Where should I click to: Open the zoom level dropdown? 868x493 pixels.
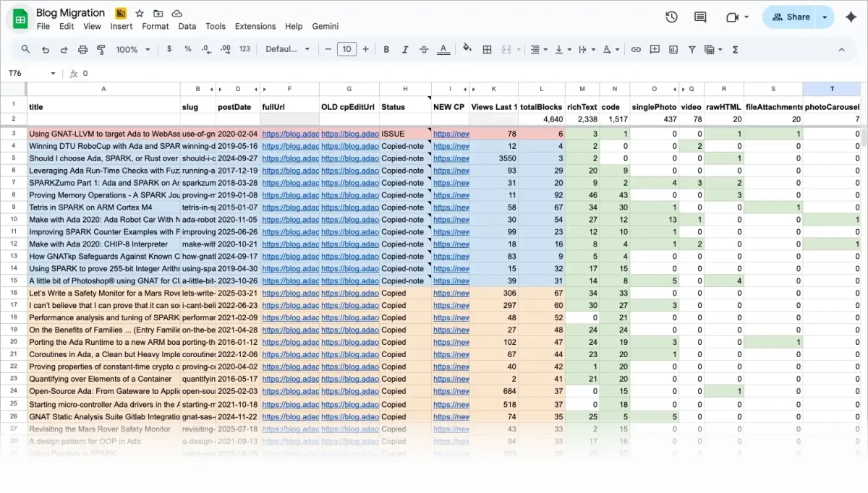point(131,49)
